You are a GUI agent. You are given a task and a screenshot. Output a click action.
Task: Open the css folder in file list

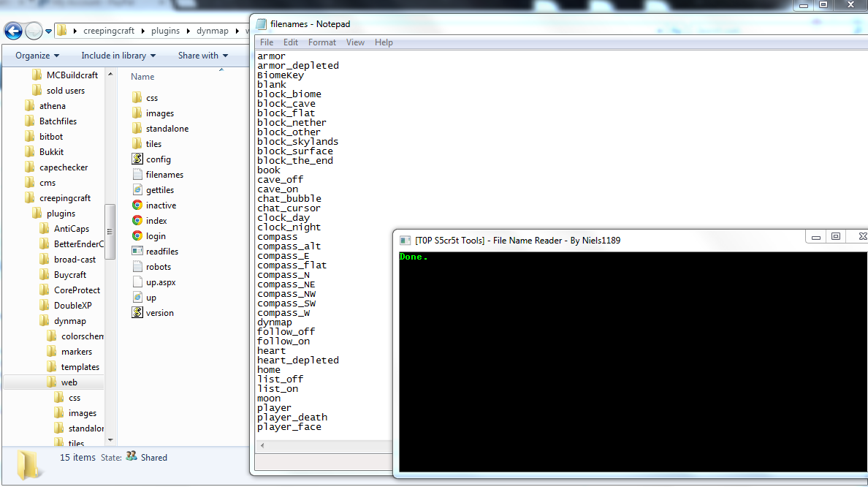[145, 97]
